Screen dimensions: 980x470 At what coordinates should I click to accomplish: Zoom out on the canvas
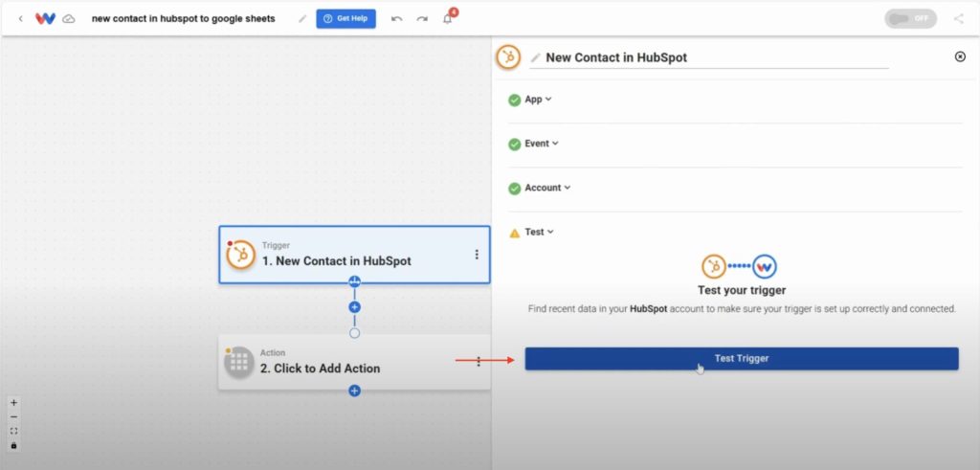tap(13, 417)
